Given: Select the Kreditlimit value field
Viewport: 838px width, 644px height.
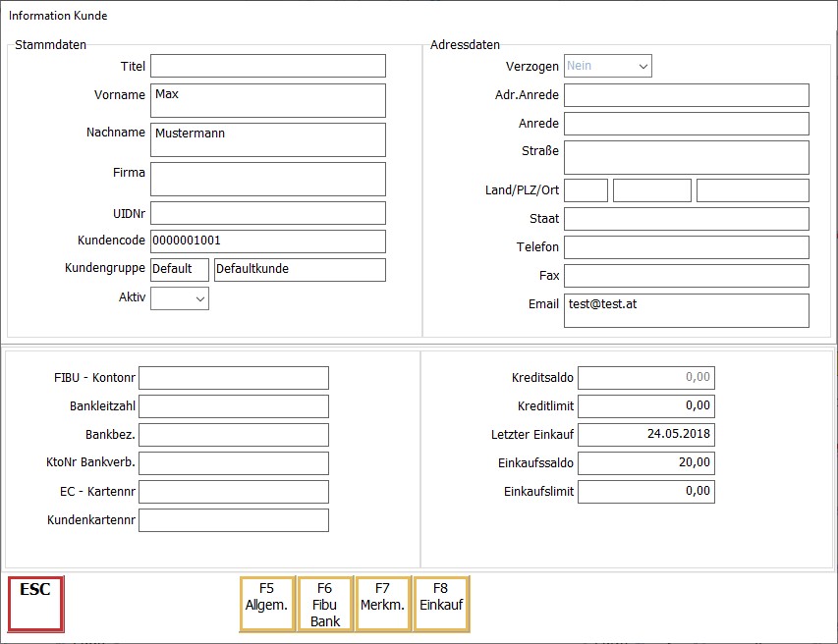Looking at the screenshot, I should coord(645,406).
